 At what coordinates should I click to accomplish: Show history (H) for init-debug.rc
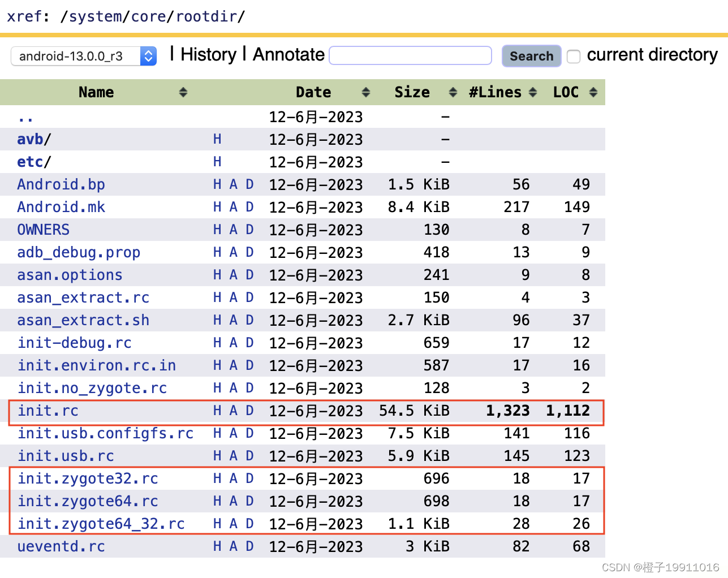click(x=217, y=343)
